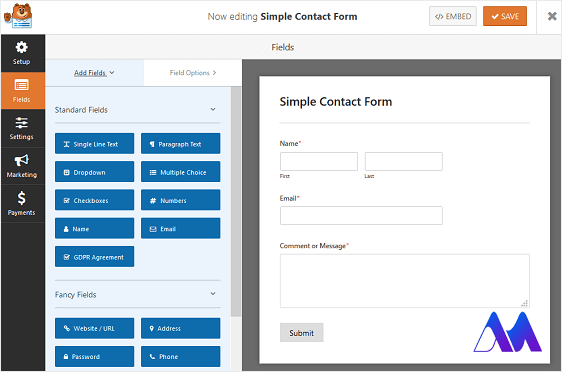The image size is (562, 372).
Task: Add an Email field
Action: point(180,228)
